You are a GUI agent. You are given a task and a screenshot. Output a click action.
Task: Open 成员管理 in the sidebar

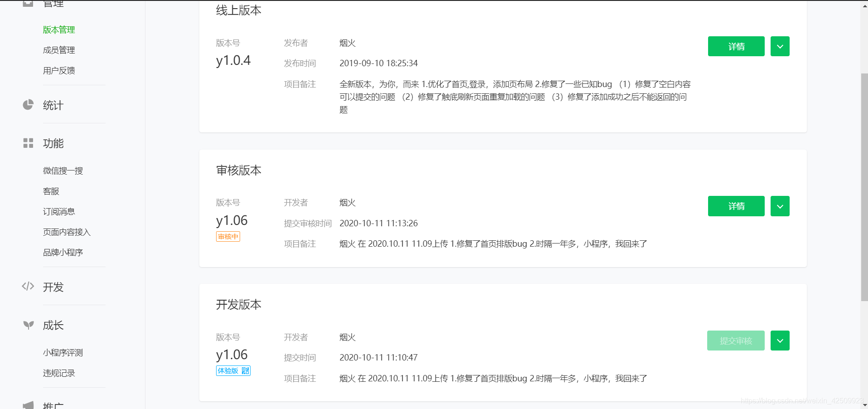pos(59,50)
